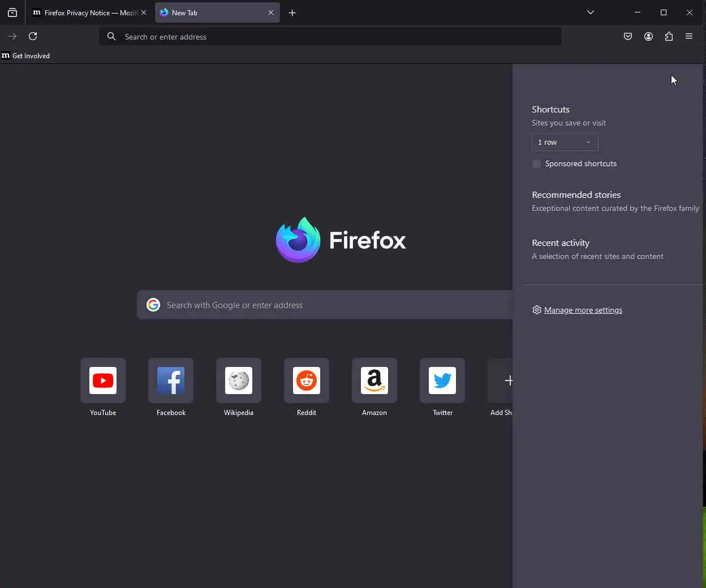Open the Extensions puzzle icon
Viewport: 706px width, 588px height.
click(x=669, y=36)
